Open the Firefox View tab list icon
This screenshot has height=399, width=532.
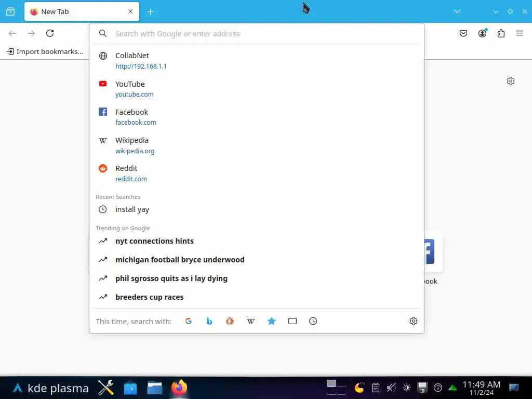point(10,11)
